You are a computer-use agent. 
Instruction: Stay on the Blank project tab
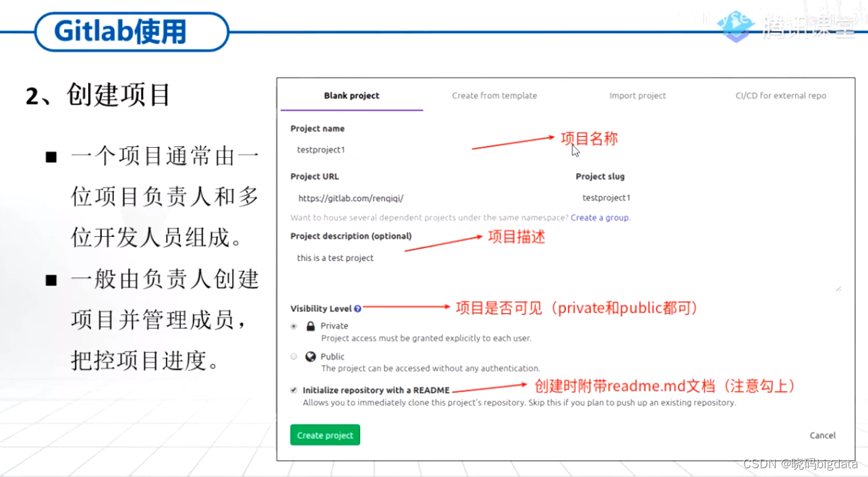click(351, 96)
